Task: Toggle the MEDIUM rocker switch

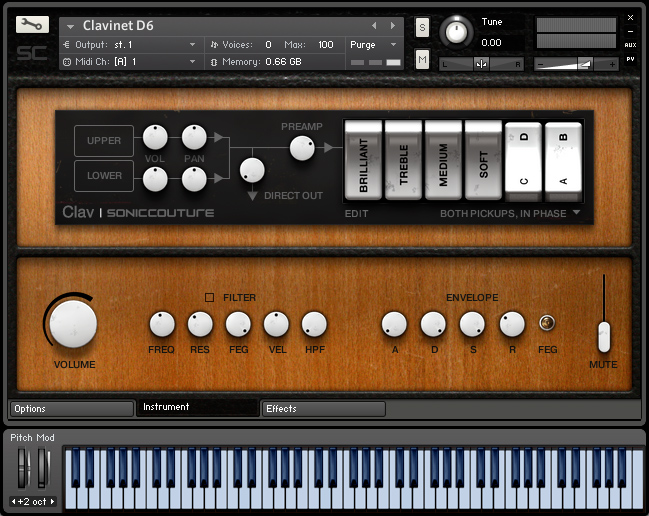Action: [443, 161]
